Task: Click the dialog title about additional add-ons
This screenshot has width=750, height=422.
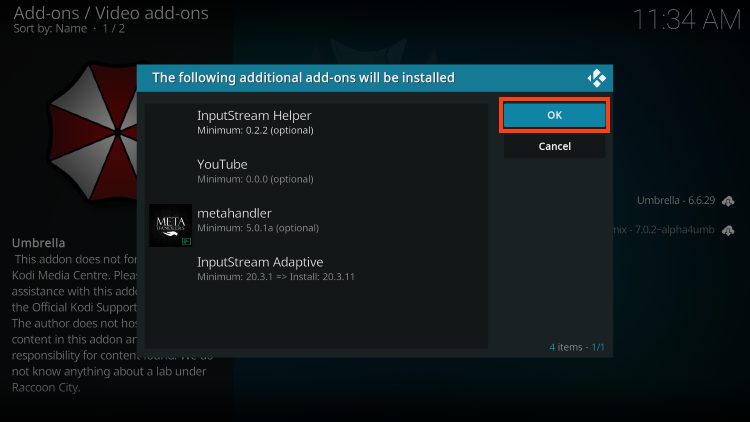Action: pos(302,77)
